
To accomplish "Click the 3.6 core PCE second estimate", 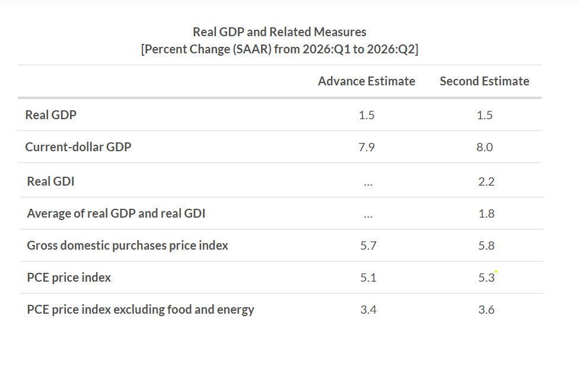I will point(486,310).
